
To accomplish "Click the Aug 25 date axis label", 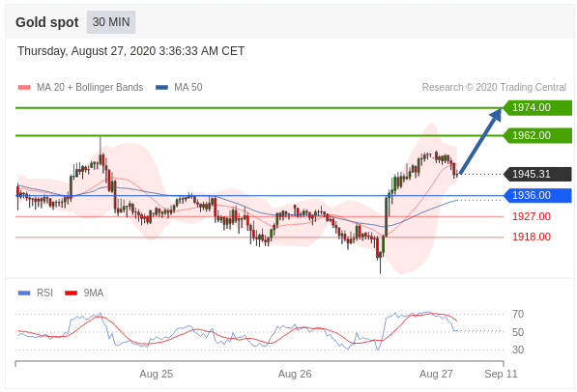I will (x=156, y=374).
